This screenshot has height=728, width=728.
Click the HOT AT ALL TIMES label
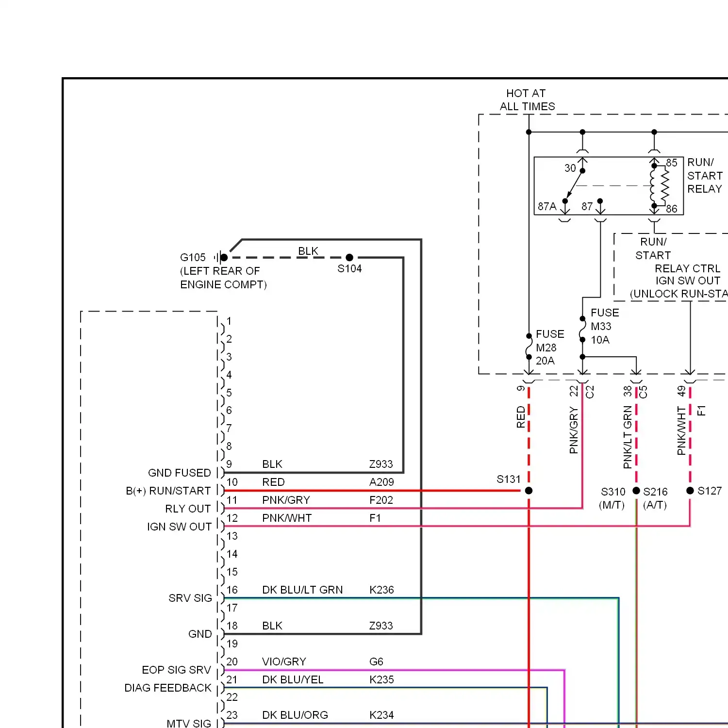click(527, 100)
